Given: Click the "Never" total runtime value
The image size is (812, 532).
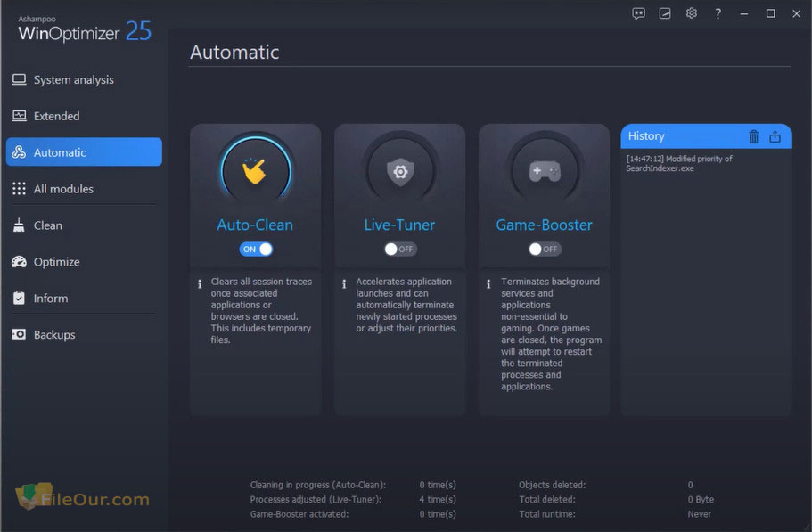Looking at the screenshot, I should pos(699,514).
